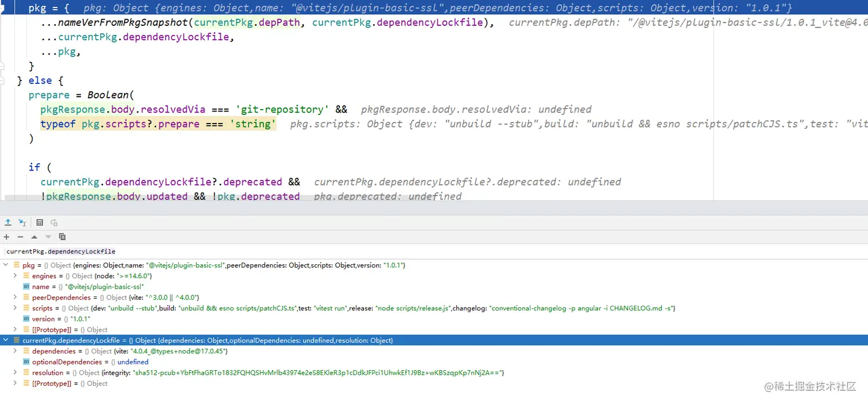Click the Step Out debugger icon

8,222
